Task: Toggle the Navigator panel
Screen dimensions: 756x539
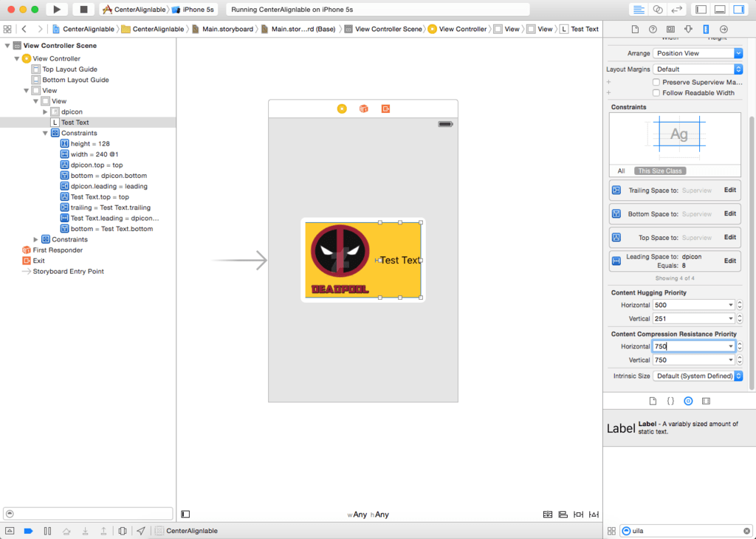Action: [x=701, y=10]
